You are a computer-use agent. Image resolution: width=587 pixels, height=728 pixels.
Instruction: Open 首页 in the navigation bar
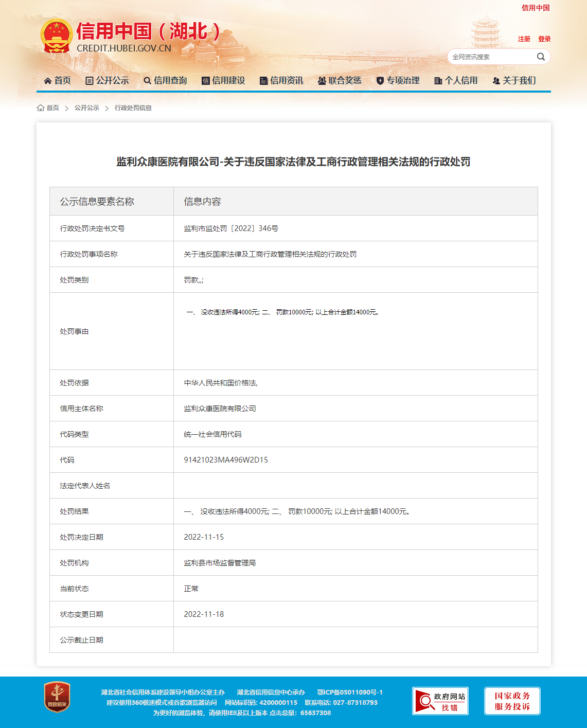(x=58, y=80)
